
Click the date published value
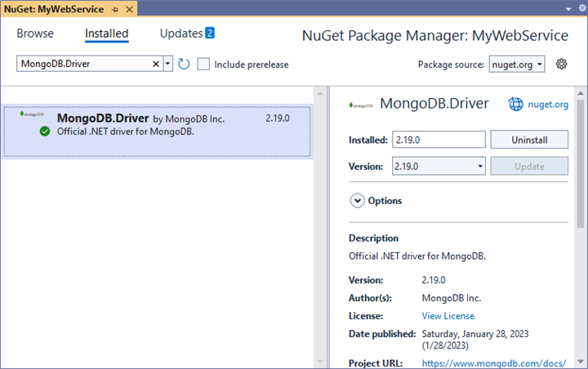click(475, 340)
